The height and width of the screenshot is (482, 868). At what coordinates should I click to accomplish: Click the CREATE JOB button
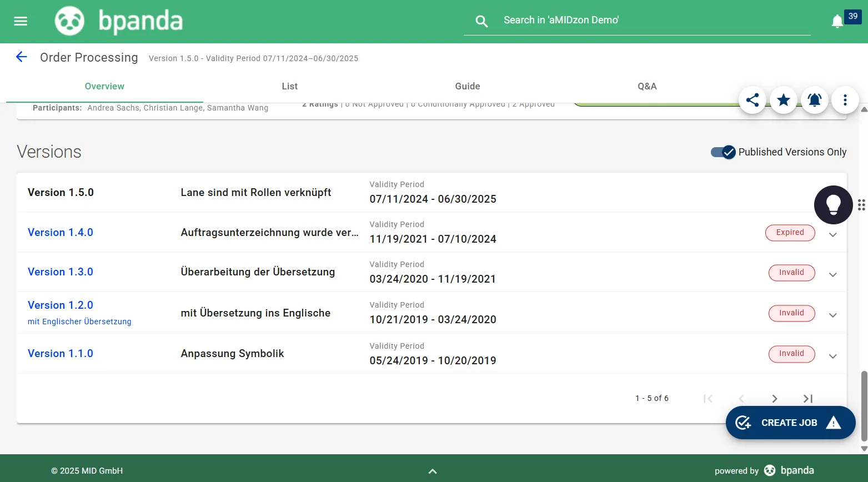click(790, 423)
